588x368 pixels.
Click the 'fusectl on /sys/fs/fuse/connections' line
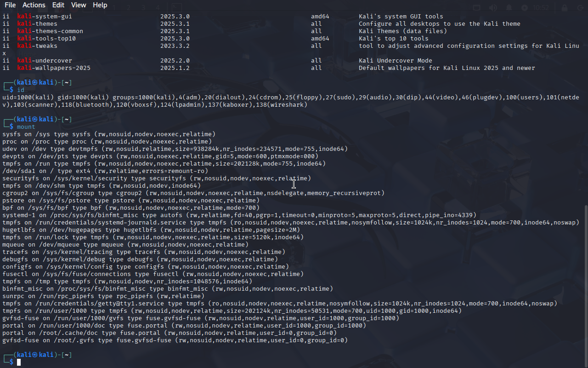[x=153, y=274]
